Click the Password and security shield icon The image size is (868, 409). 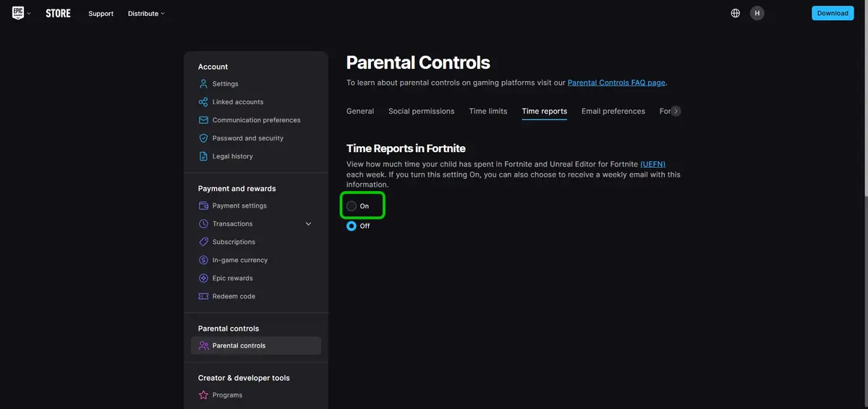click(x=203, y=138)
